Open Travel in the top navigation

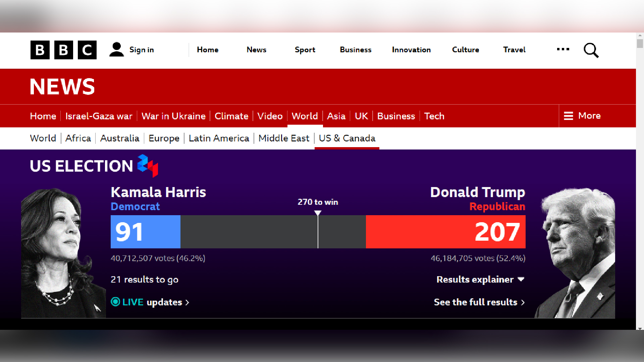pos(514,50)
